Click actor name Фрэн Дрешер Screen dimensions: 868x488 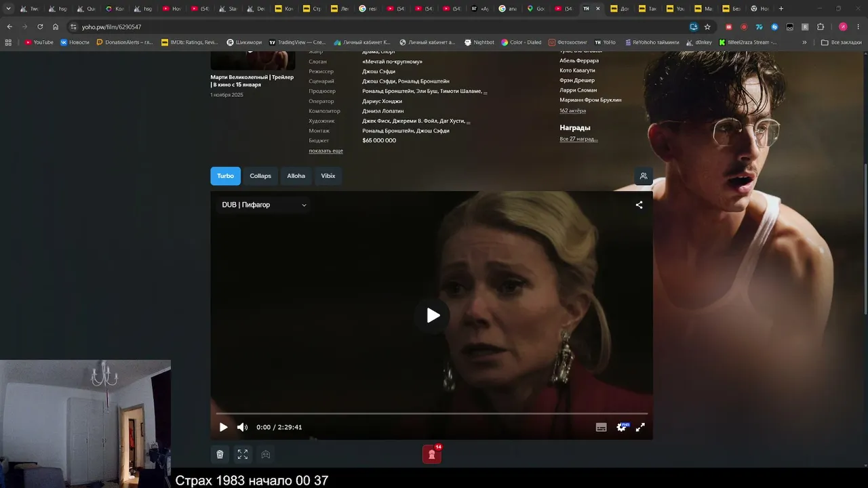coord(577,81)
